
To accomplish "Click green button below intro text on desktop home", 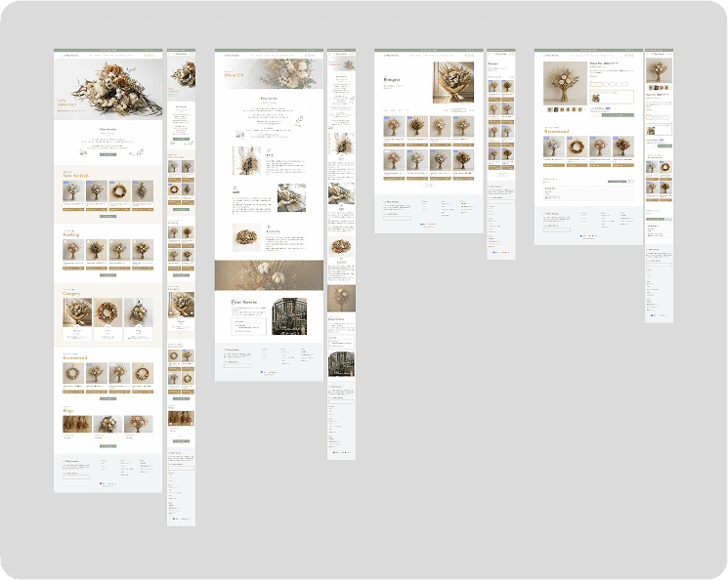I will click(x=107, y=154).
